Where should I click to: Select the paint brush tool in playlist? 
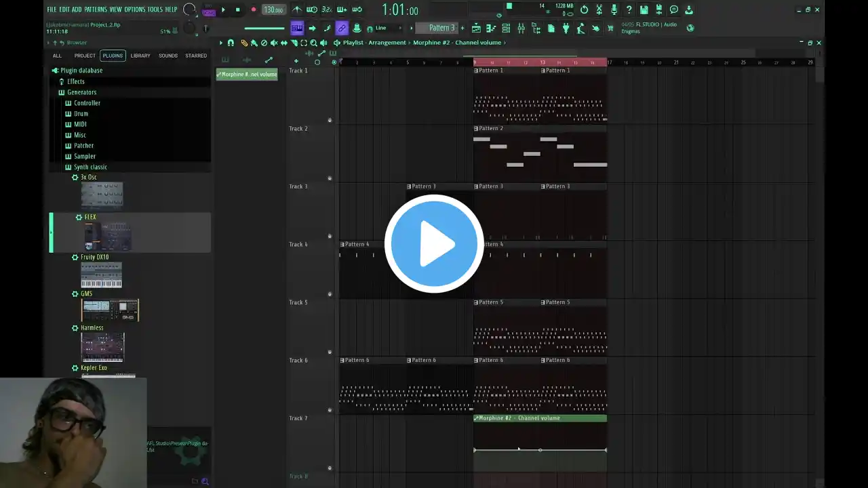[x=254, y=43]
